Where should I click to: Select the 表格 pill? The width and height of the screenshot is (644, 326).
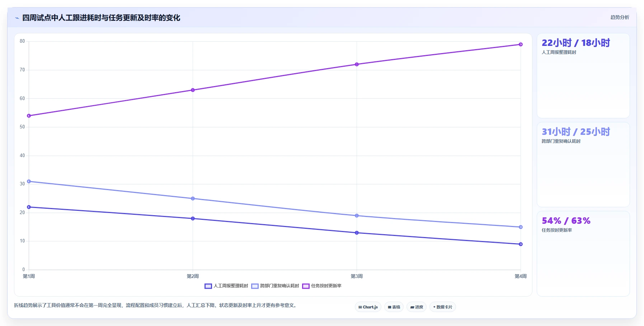[394, 307]
